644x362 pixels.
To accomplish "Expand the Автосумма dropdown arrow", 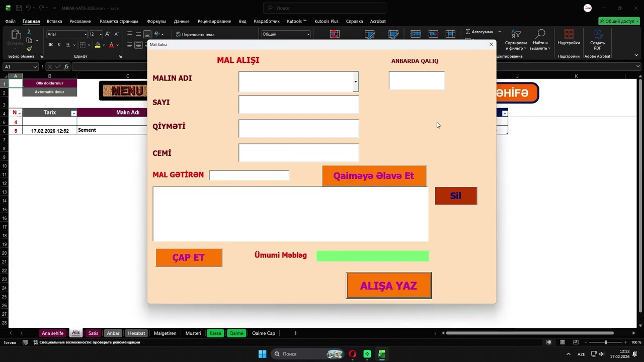I will pyautogui.click(x=500, y=32).
